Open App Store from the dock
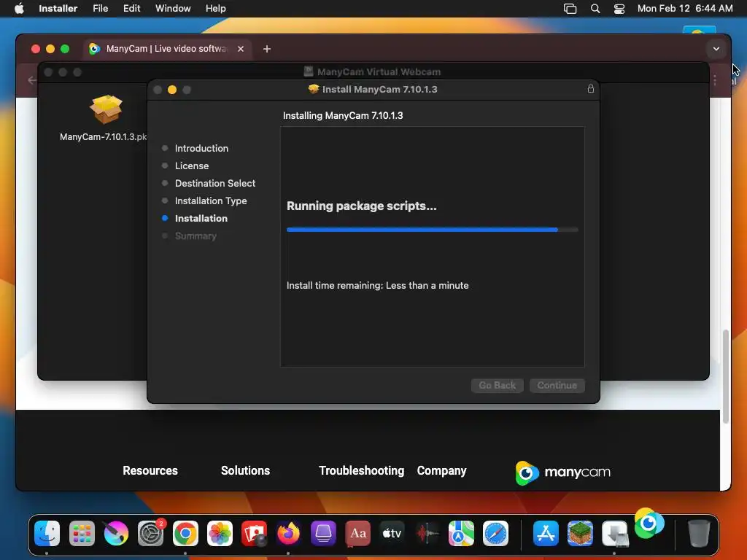The height and width of the screenshot is (560, 747). coord(546,533)
